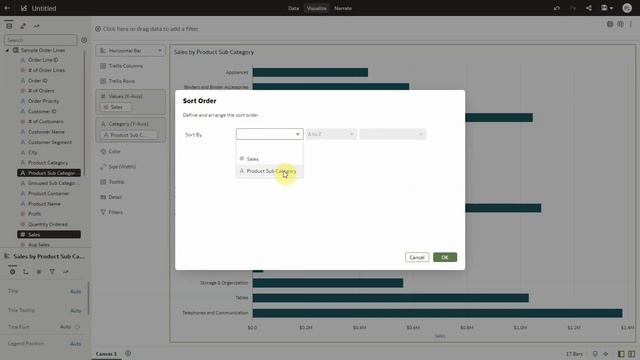
Task: Click the Title Font Auto value
Action: tap(65, 327)
